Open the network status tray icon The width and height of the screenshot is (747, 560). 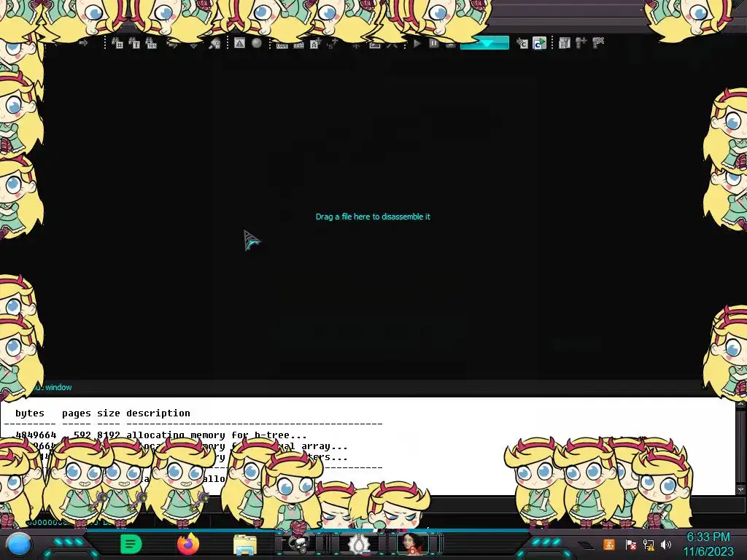[x=649, y=544]
